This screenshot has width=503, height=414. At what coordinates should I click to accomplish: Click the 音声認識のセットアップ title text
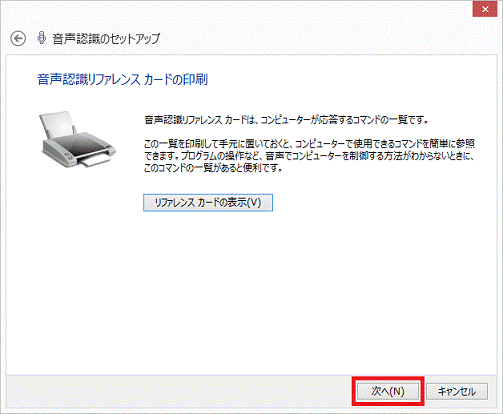coord(106,39)
